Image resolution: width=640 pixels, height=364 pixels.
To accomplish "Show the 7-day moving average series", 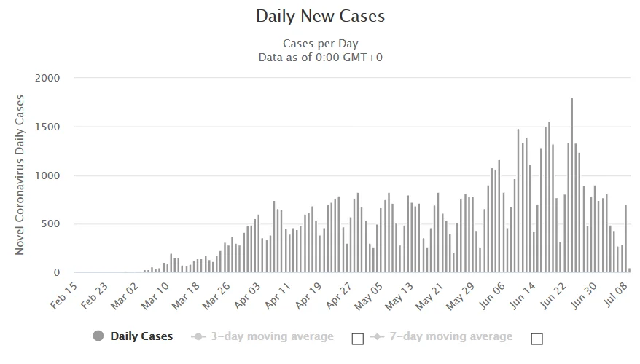I will click(x=450, y=336).
